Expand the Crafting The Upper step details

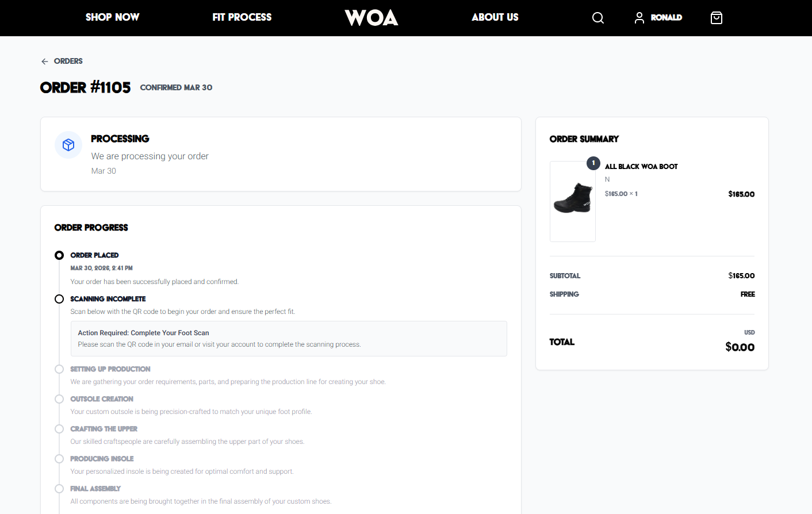click(59, 428)
